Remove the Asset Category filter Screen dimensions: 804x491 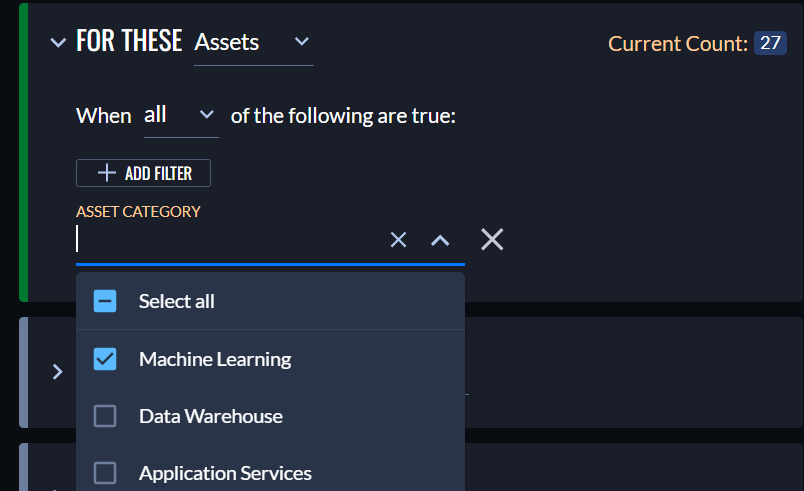click(492, 239)
